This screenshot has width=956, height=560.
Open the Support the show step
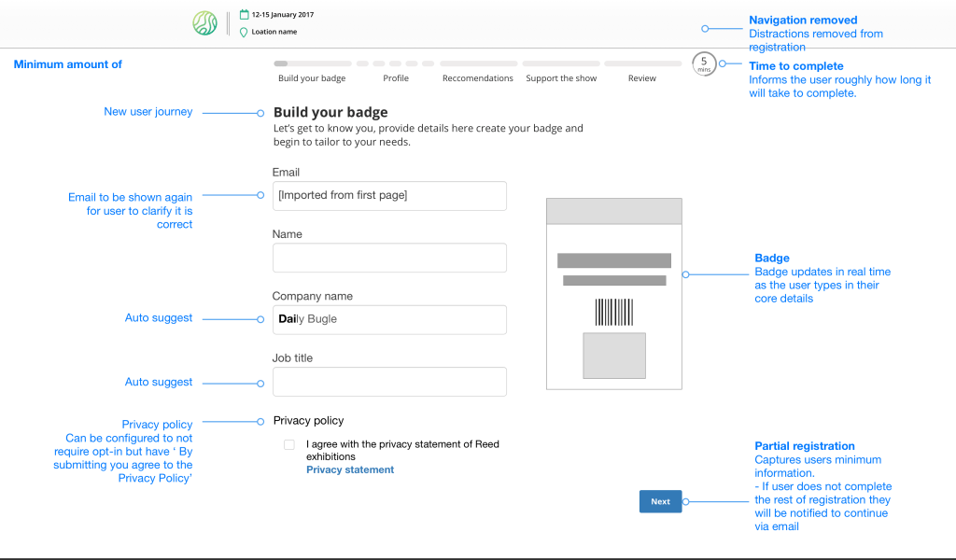pyautogui.click(x=561, y=78)
